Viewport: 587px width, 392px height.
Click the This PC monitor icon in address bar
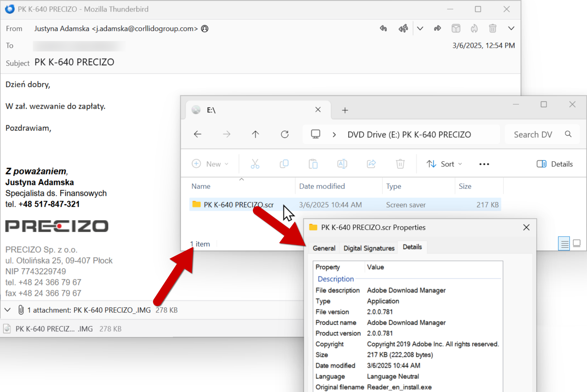[315, 134]
